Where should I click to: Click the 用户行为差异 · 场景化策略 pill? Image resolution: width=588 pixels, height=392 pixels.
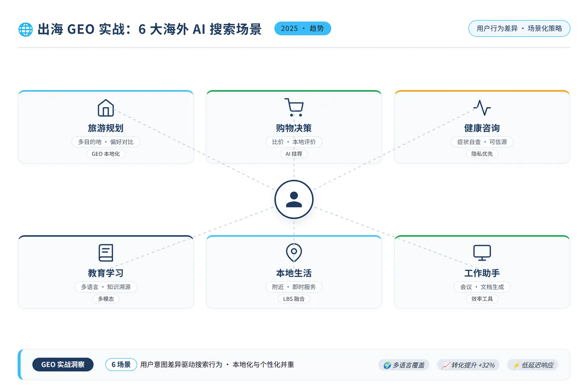519,29
